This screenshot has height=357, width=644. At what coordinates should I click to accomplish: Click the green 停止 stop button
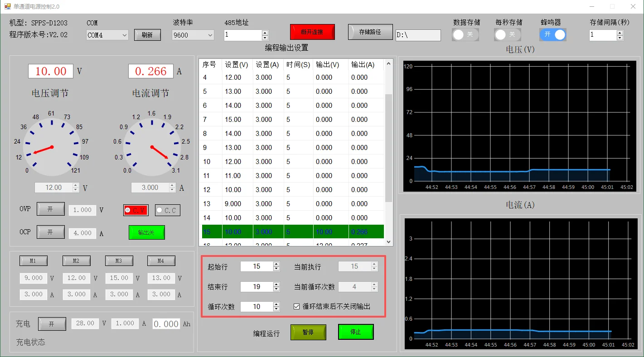(x=356, y=332)
